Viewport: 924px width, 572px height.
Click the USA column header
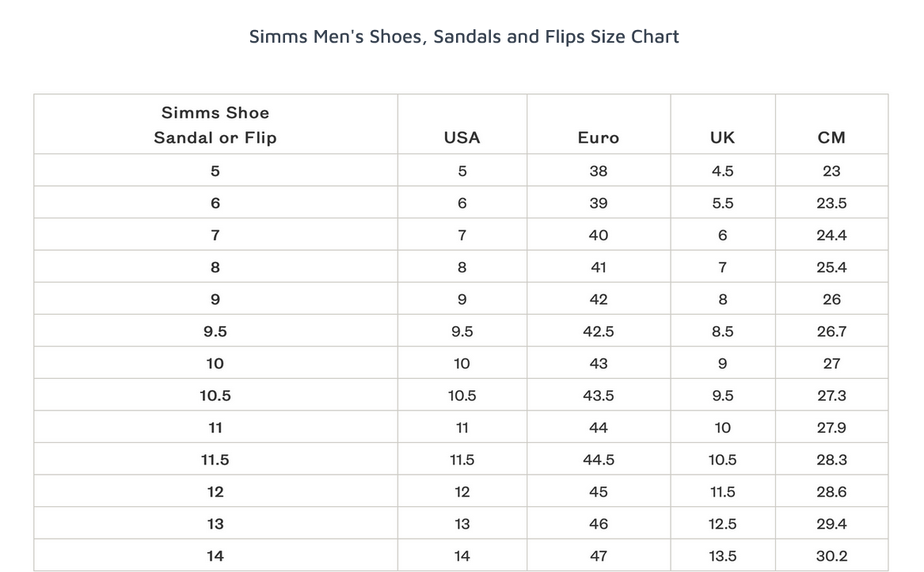462,138
